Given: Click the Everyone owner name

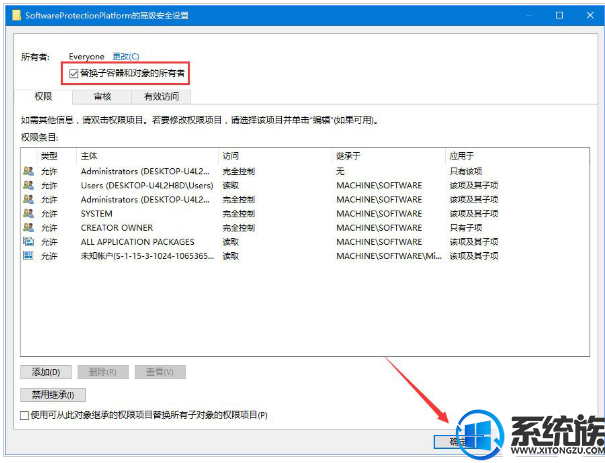Looking at the screenshot, I should click(86, 57).
